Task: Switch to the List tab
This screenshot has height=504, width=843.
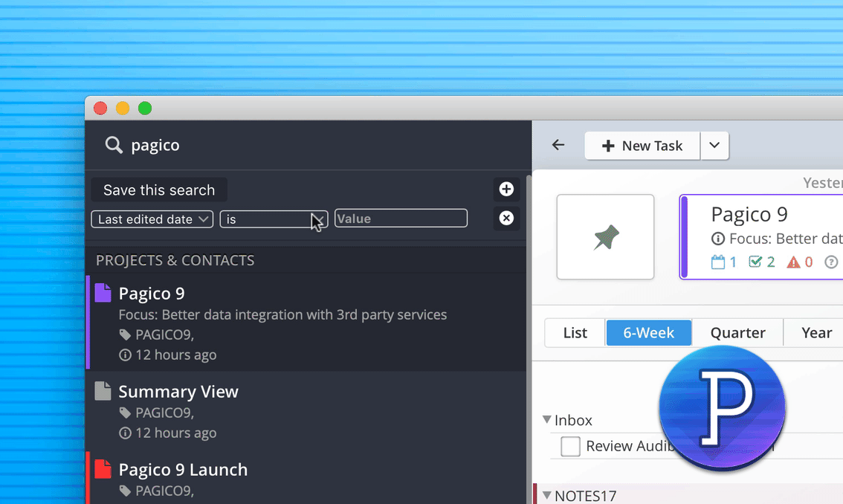Action: (x=575, y=333)
